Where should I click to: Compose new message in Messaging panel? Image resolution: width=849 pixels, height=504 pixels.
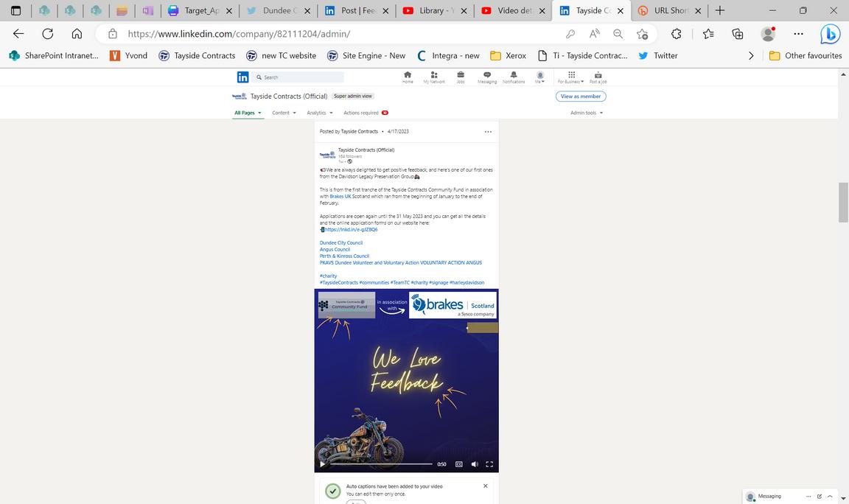click(x=820, y=496)
